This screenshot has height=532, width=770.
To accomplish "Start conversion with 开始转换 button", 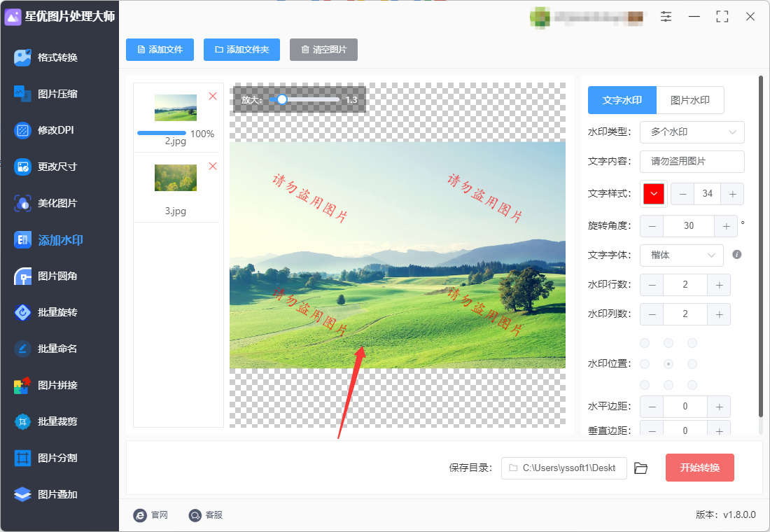I will click(x=700, y=468).
